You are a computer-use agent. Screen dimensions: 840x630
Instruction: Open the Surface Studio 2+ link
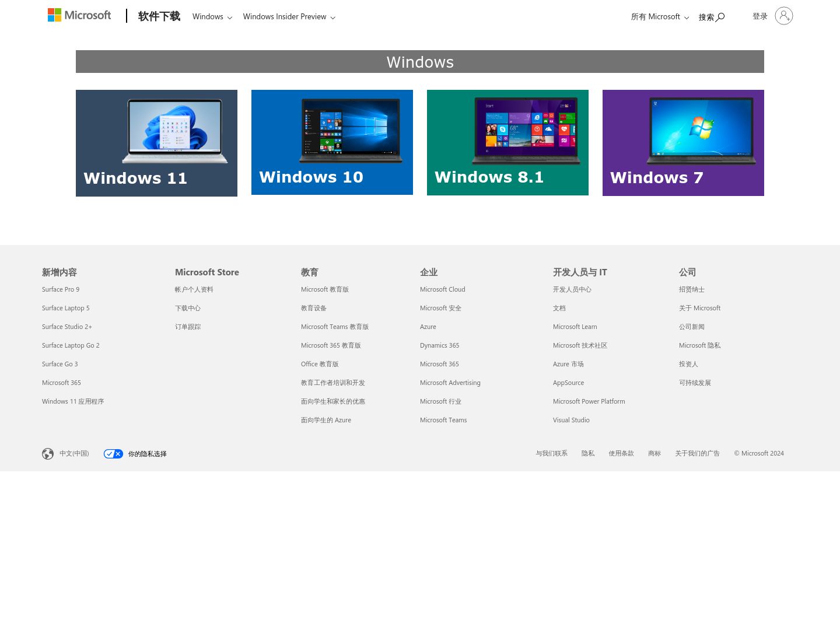[67, 327]
